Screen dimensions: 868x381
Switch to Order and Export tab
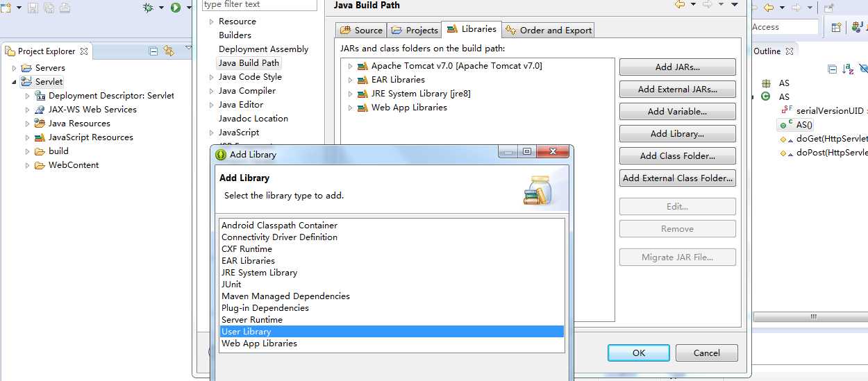(549, 31)
